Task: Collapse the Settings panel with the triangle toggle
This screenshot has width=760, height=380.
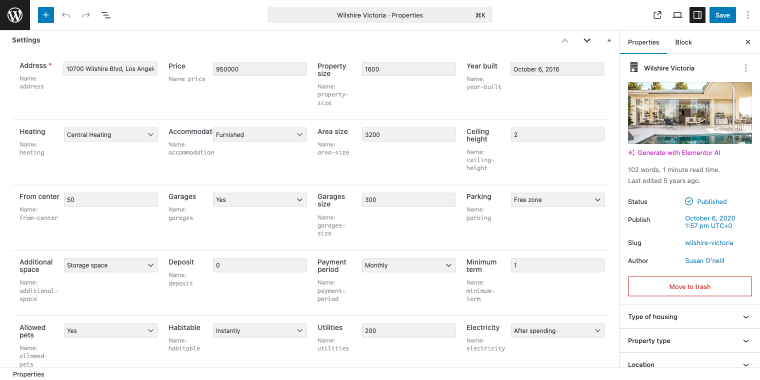Action: pos(609,40)
